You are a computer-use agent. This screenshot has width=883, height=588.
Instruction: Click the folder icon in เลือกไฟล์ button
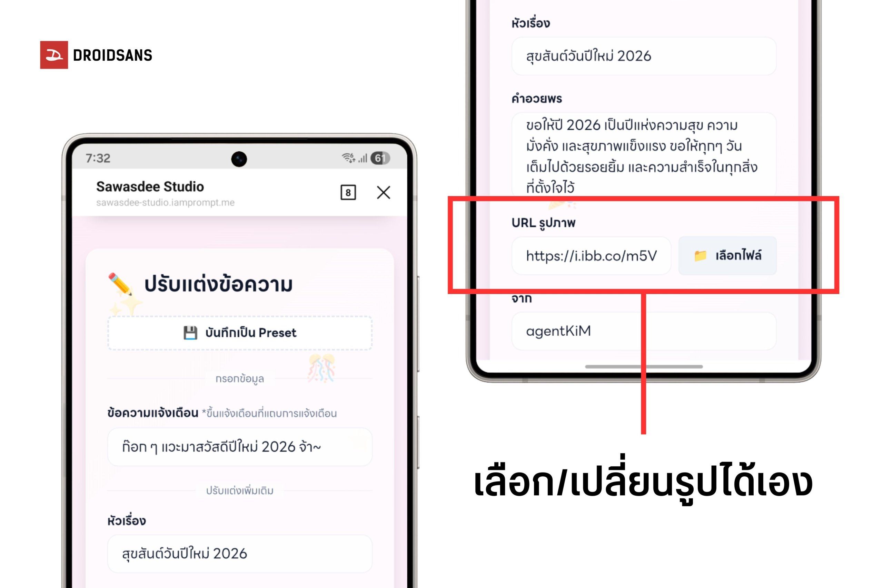tap(700, 256)
